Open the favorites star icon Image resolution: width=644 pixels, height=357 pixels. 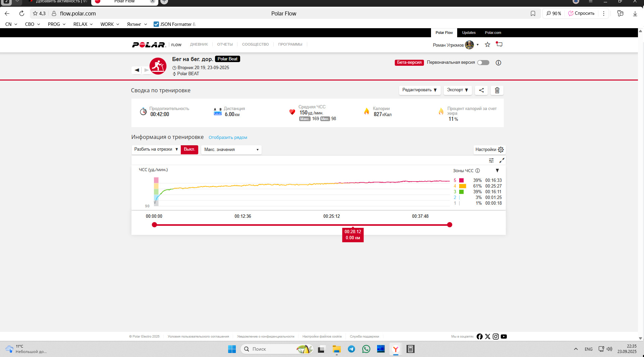(x=488, y=45)
